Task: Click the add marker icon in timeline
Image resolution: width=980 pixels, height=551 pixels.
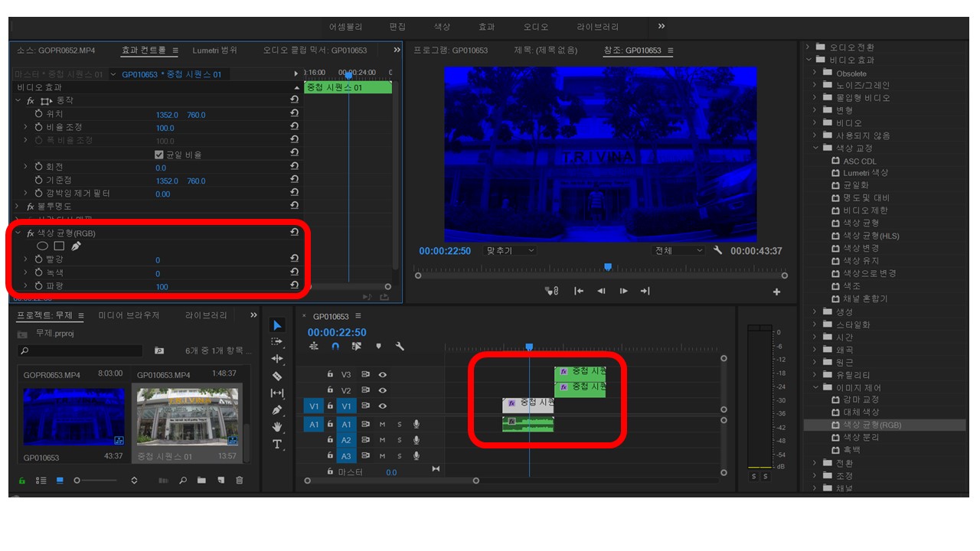Action: click(378, 346)
